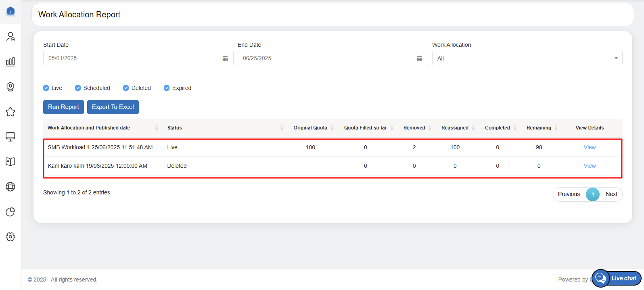Click the open book sidebar icon
The width and height of the screenshot is (644, 290).
click(10, 162)
